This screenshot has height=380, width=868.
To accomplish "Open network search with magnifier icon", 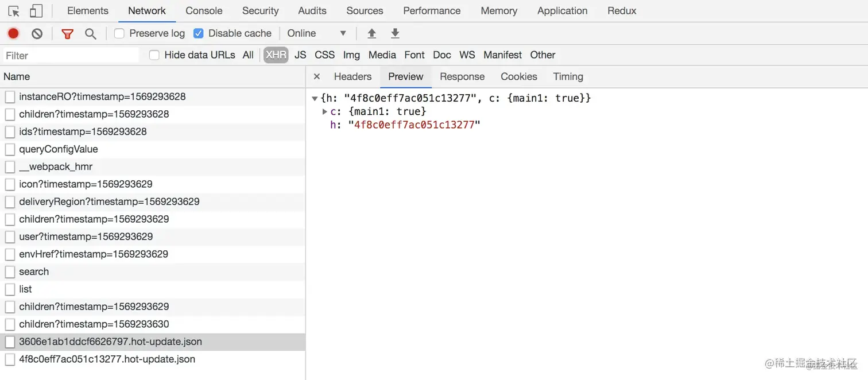I will click(90, 33).
